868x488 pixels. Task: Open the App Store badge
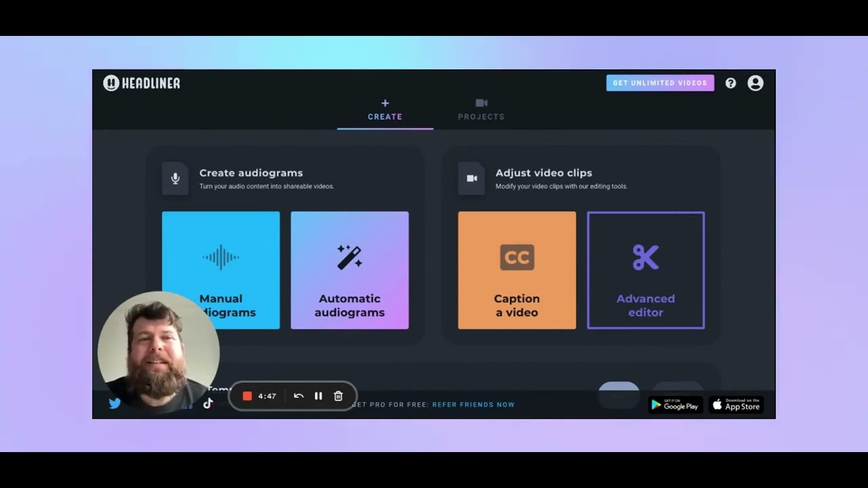736,405
